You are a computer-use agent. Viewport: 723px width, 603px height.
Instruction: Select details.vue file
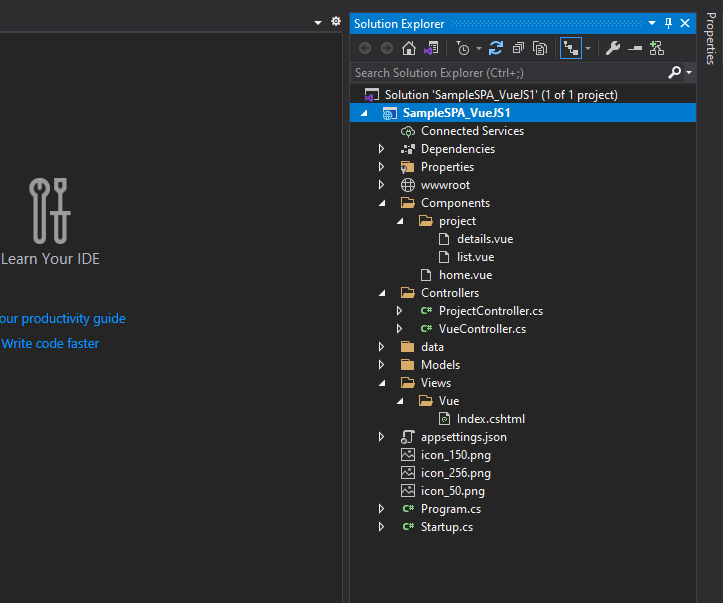485,239
